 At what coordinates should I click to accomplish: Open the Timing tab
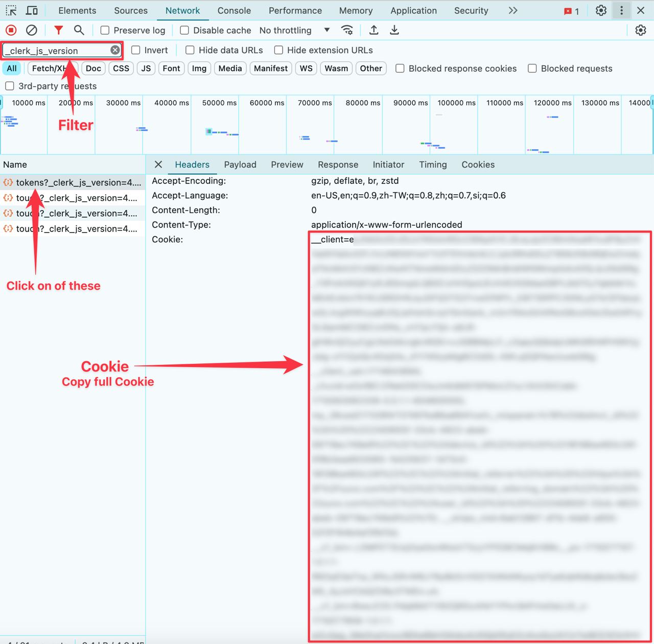433,165
